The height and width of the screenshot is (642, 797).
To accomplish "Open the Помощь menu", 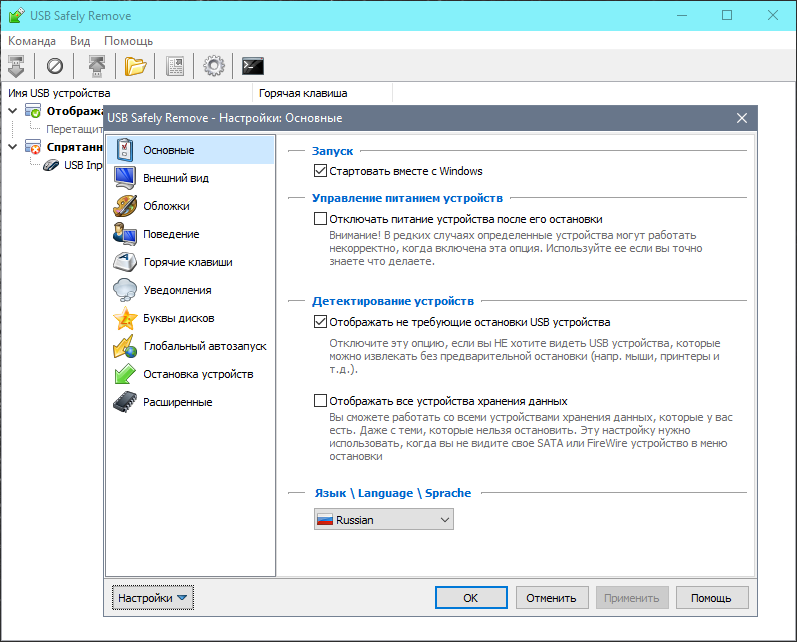I will click(128, 41).
